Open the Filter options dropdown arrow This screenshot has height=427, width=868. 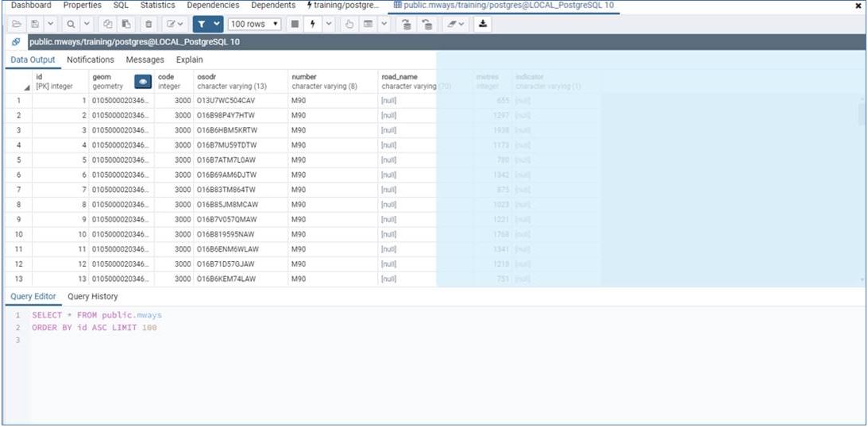click(x=217, y=24)
